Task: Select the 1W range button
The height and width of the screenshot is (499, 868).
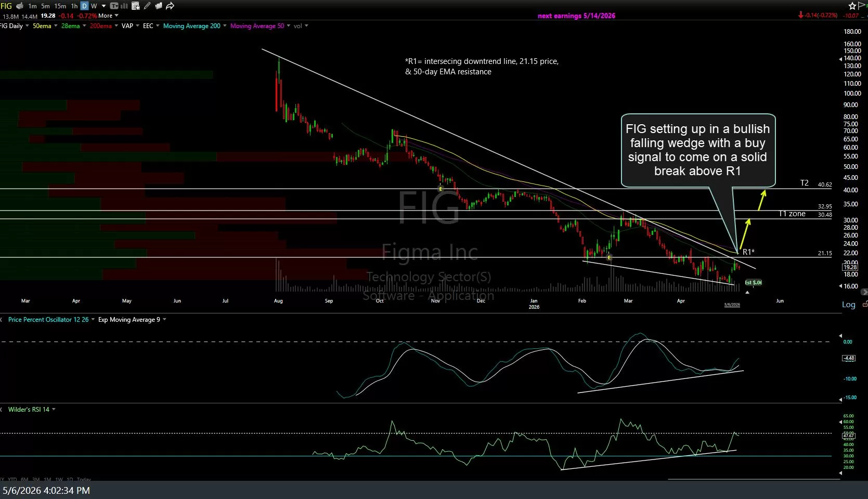Action: click(x=59, y=479)
